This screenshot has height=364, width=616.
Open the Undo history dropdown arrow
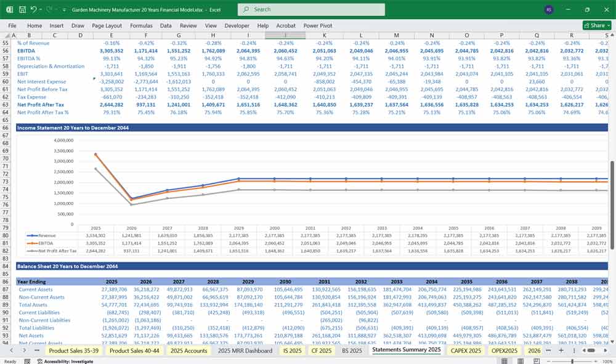point(40,9)
